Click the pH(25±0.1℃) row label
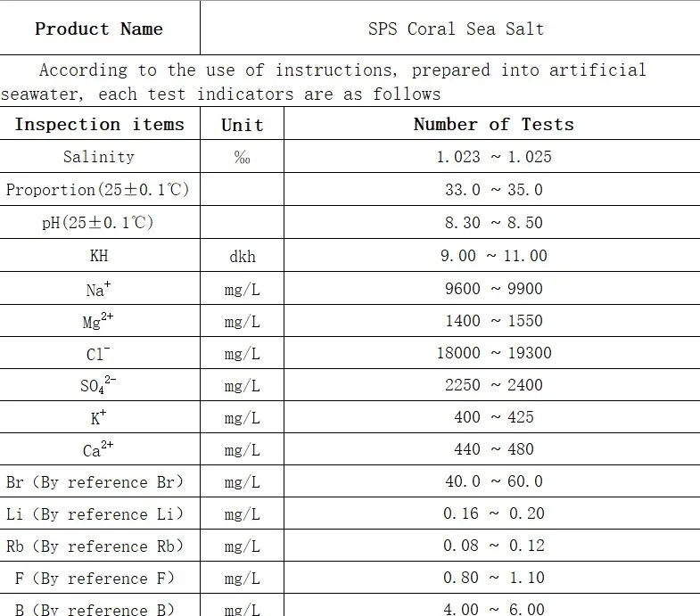This screenshot has height=616, width=700. (x=98, y=222)
